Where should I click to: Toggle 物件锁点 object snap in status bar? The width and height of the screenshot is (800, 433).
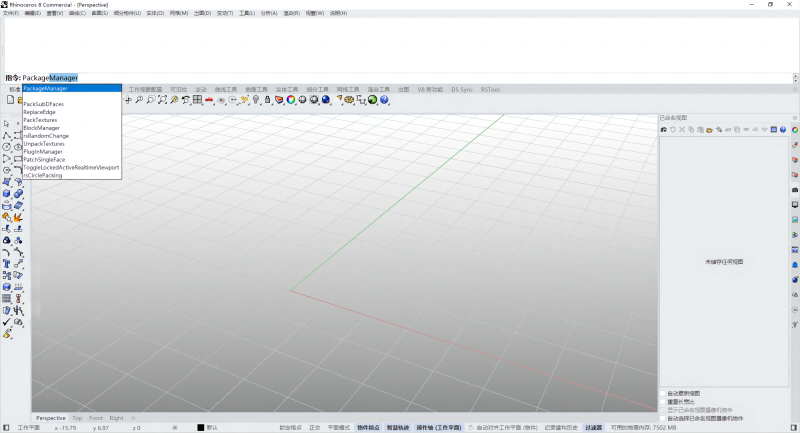(369, 427)
